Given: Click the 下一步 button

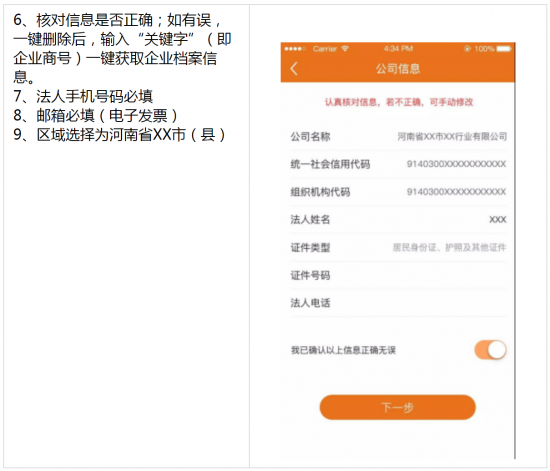Looking at the screenshot, I should click(x=397, y=407).
